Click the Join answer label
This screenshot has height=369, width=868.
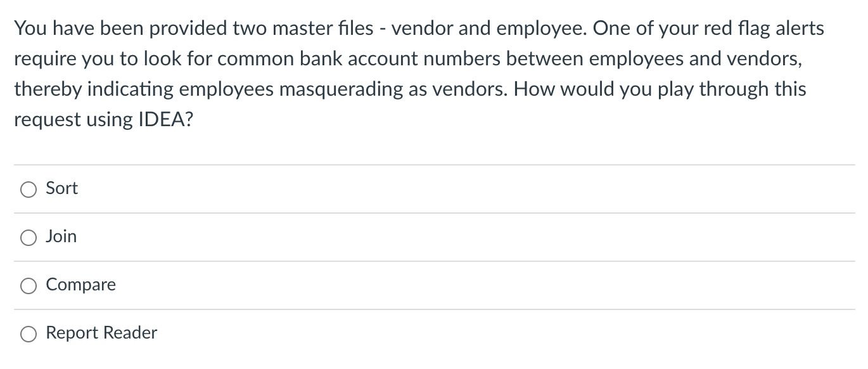(x=61, y=236)
